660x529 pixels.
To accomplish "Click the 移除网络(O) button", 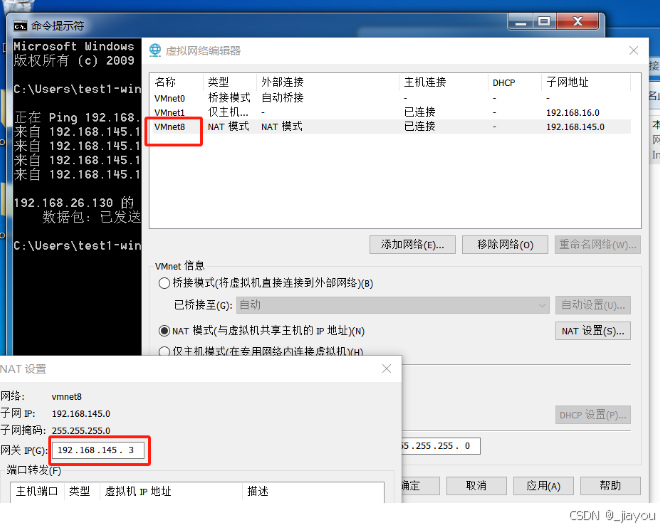I will [x=505, y=245].
